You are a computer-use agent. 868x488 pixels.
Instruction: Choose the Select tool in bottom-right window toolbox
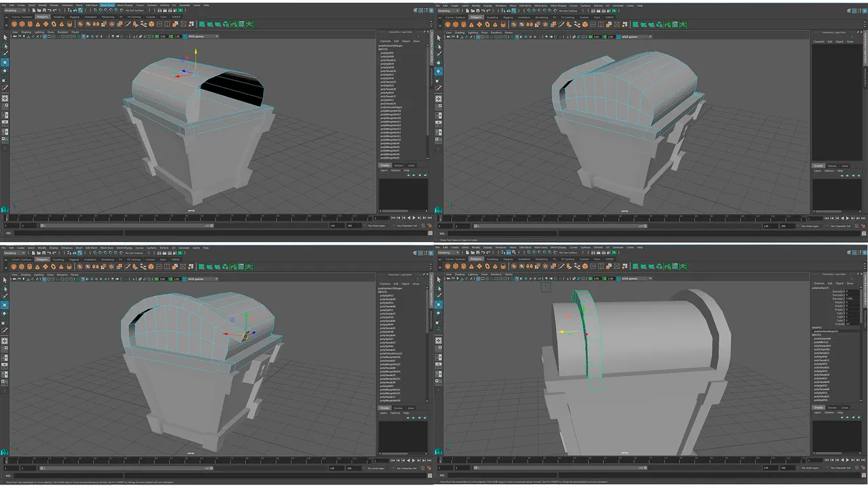point(439,280)
